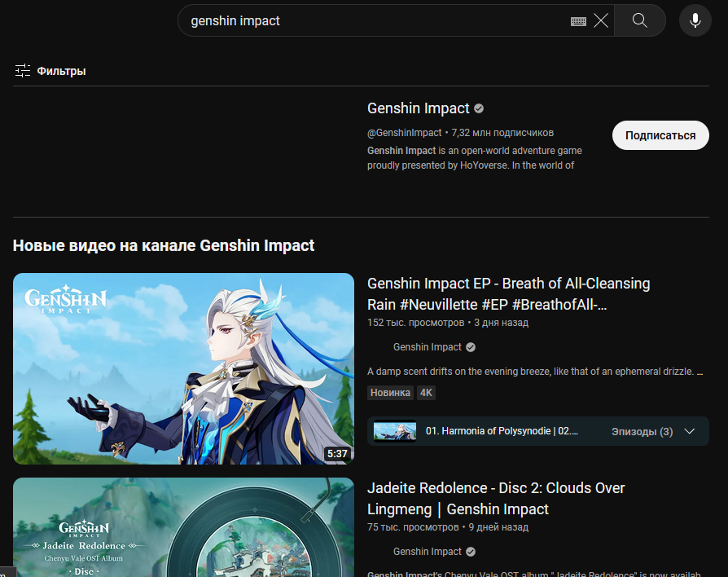Screen dimensions: 728x577
Task: Subscribe with the Подписаться button
Action: [660, 135]
